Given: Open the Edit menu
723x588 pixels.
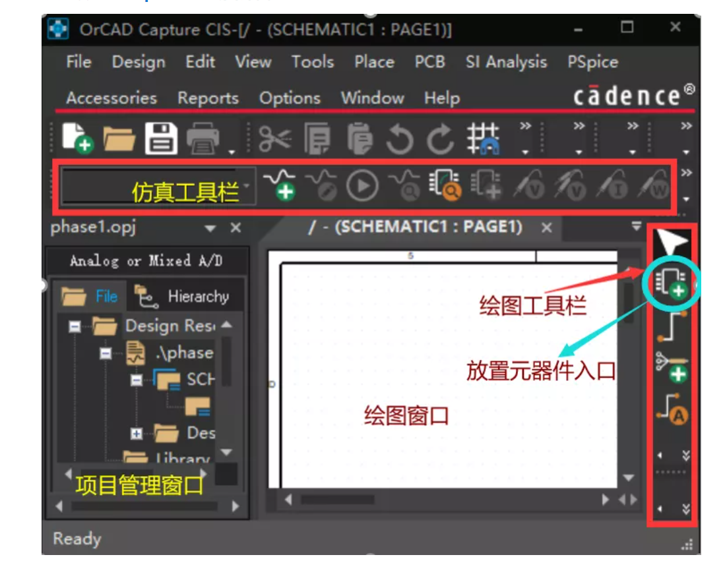Looking at the screenshot, I should pyautogui.click(x=200, y=62).
